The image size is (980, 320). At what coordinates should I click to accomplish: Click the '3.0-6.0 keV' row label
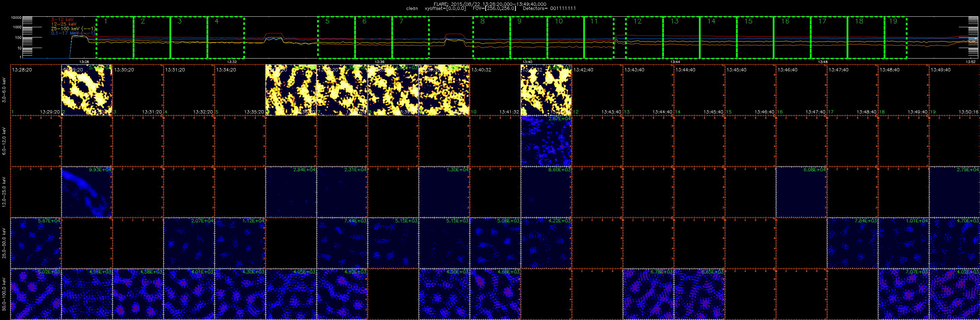[4, 90]
